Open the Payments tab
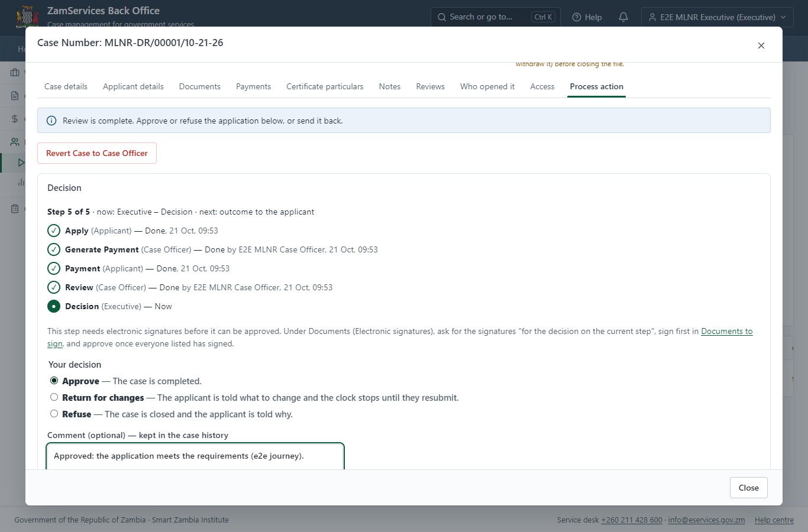 coord(253,86)
